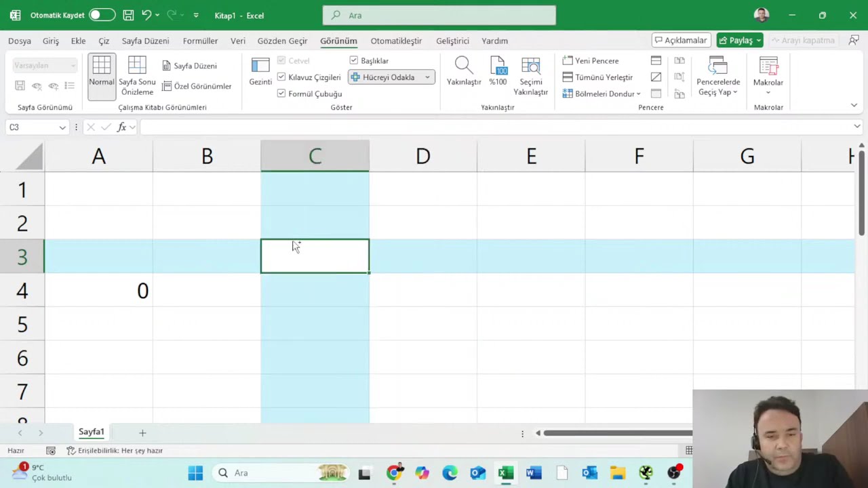Select the Normal workbook view
Image resolution: width=868 pixels, height=488 pixels.
click(101, 76)
